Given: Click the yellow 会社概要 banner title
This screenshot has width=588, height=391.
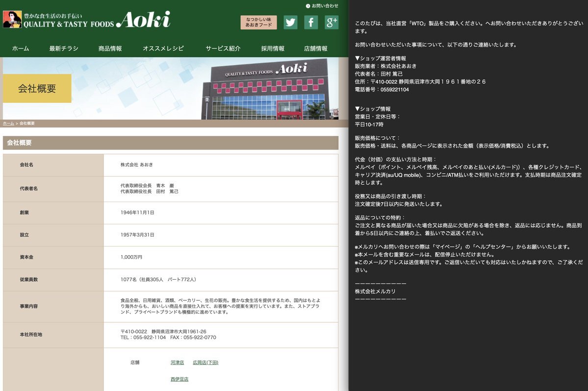Looking at the screenshot, I should pyautogui.click(x=37, y=89).
